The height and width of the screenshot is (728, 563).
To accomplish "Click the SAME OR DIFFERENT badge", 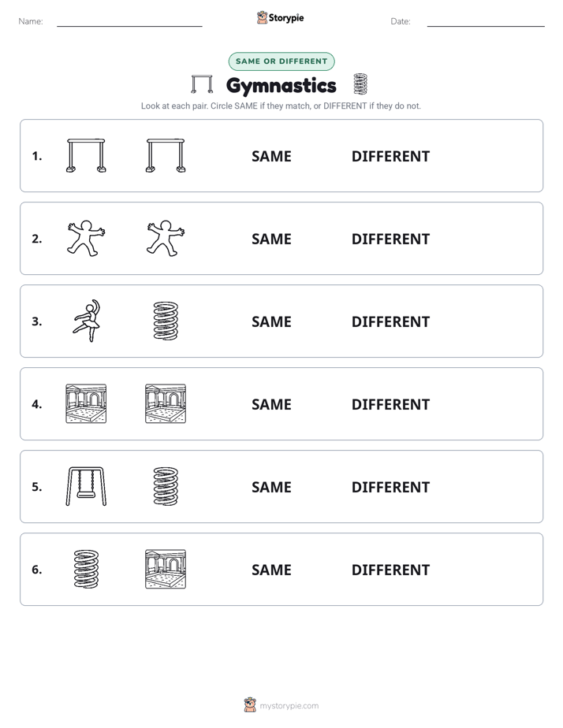I will pyautogui.click(x=281, y=61).
